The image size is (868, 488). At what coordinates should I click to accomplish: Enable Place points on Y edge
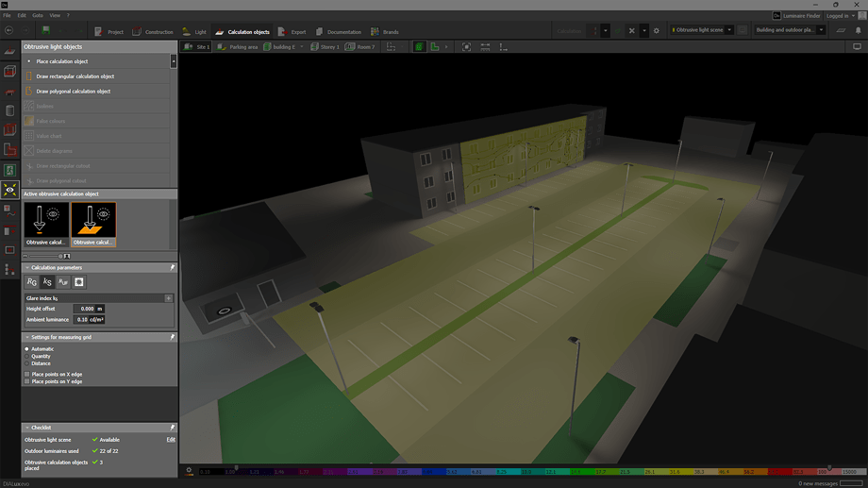(x=26, y=381)
